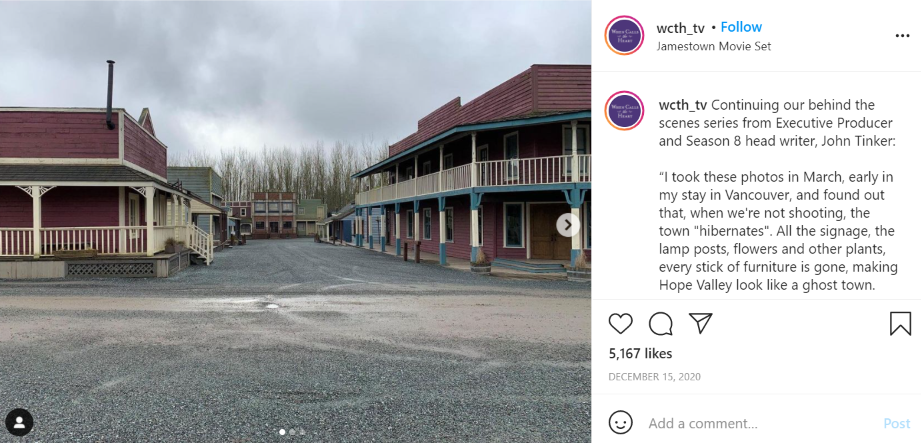Share the post with the paper plane icon
The image size is (921, 443).
701,323
